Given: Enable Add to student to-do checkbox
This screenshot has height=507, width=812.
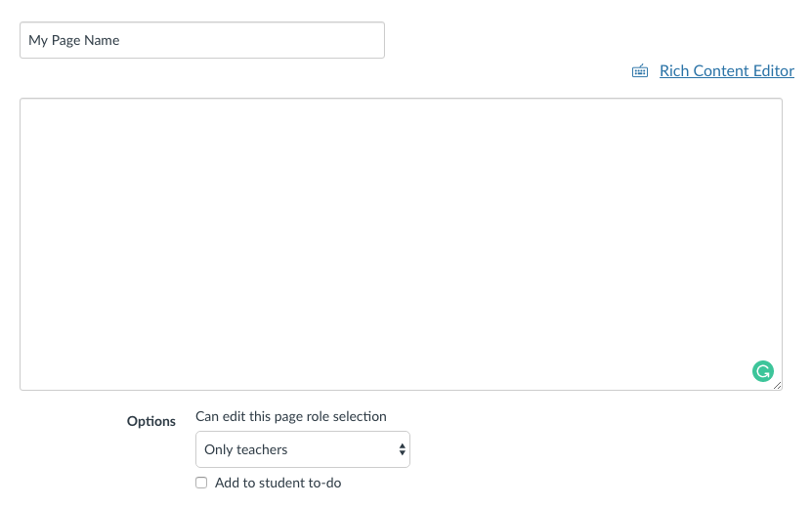Looking at the screenshot, I should coord(201,483).
